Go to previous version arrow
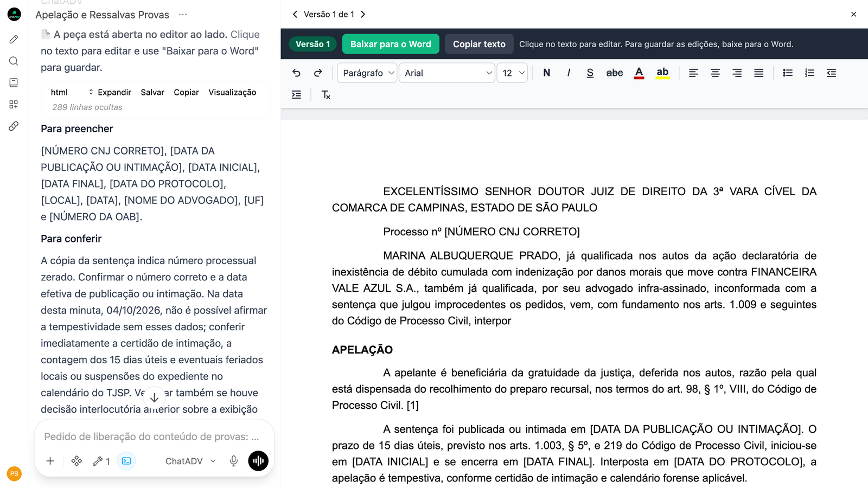This screenshot has height=488, width=868. 295,14
